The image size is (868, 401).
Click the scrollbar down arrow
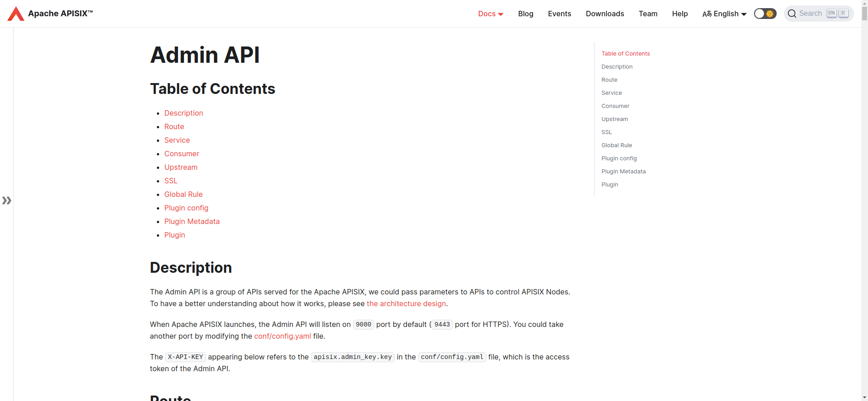(x=864, y=397)
